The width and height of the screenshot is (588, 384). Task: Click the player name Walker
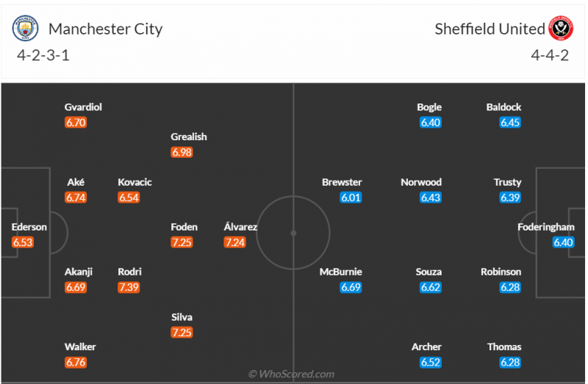click(x=80, y=347)
